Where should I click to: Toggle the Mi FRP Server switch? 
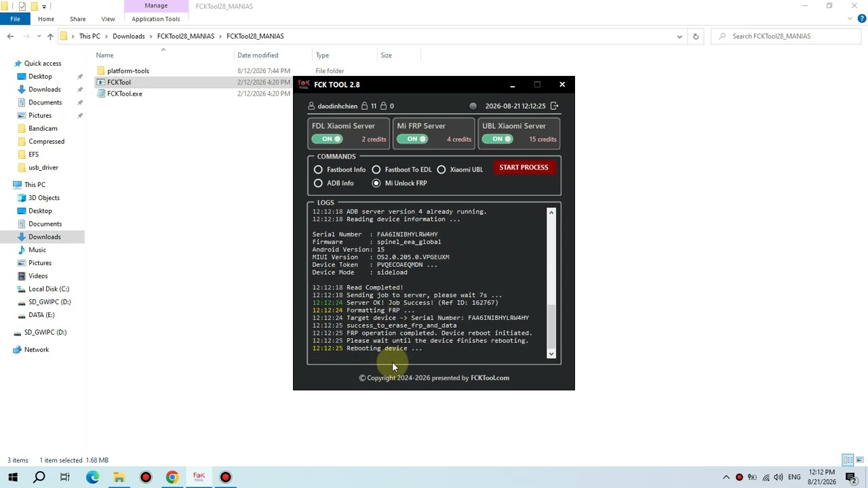coord(412,139)
